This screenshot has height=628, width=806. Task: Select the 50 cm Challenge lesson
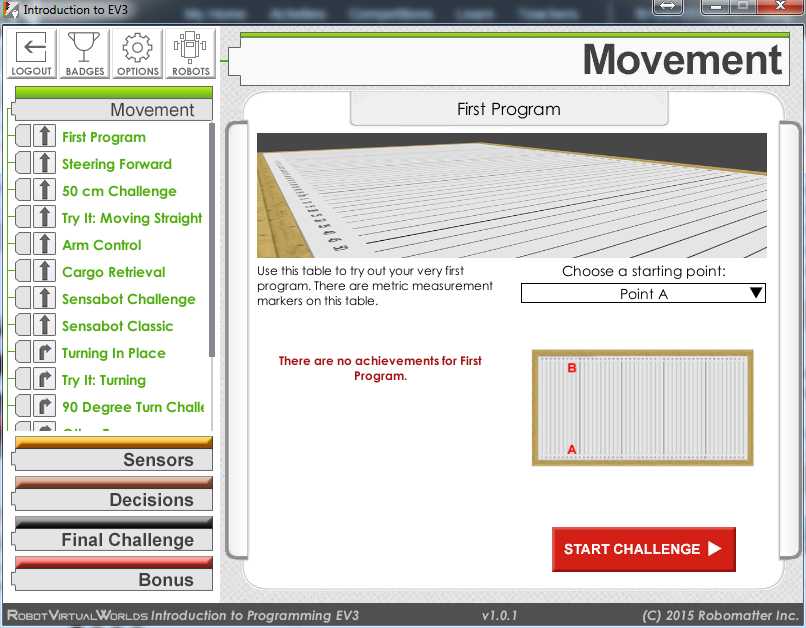(x=119, y=191)
